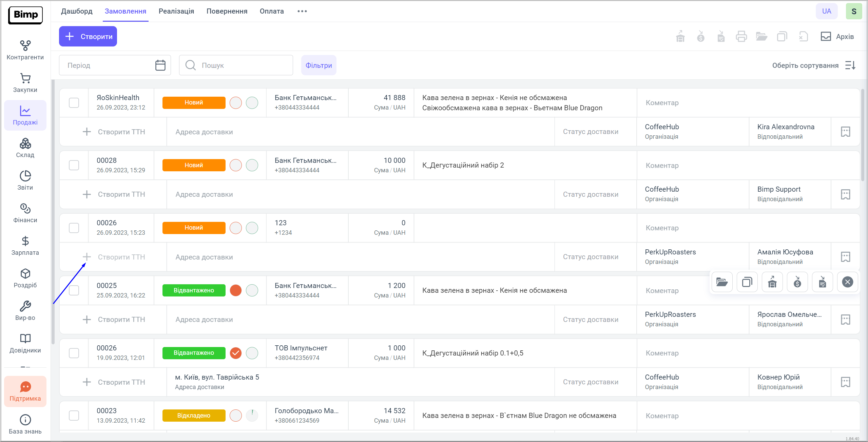
Task: Click the close icon in floating action bar
Action: (847, 282)
